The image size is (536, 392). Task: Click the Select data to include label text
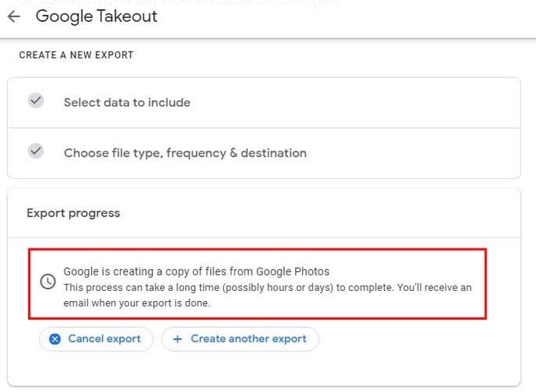click(x=127, y=103)
